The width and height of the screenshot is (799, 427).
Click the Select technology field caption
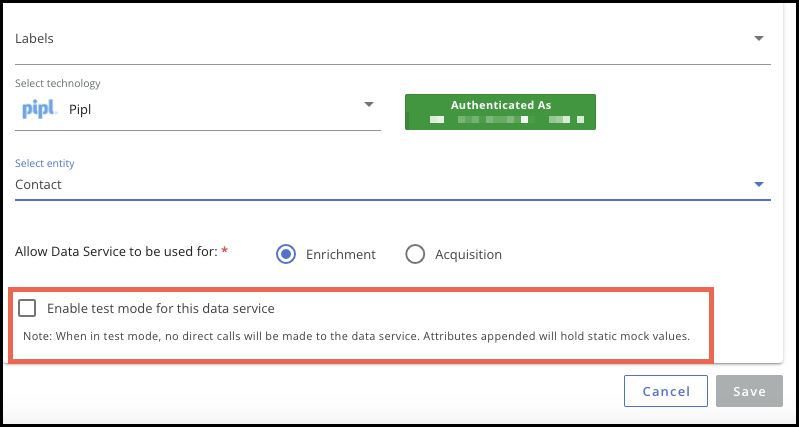click(58, 83)
